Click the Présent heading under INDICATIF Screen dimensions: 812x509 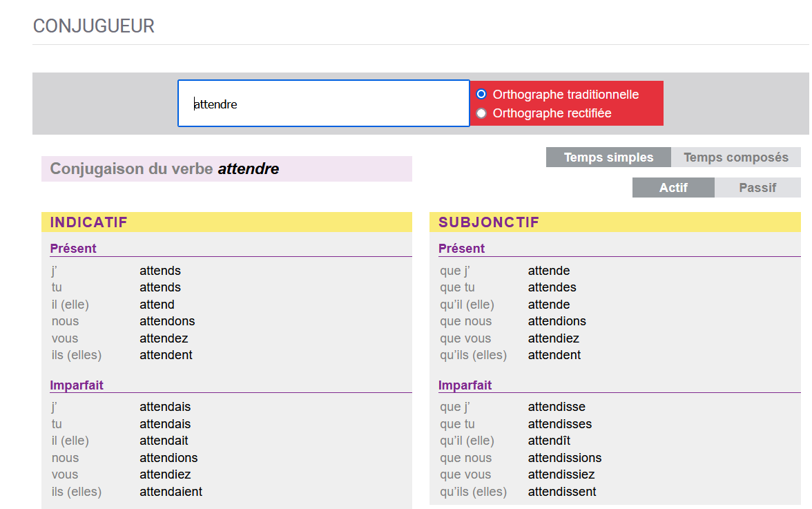(x=73, y=249)
